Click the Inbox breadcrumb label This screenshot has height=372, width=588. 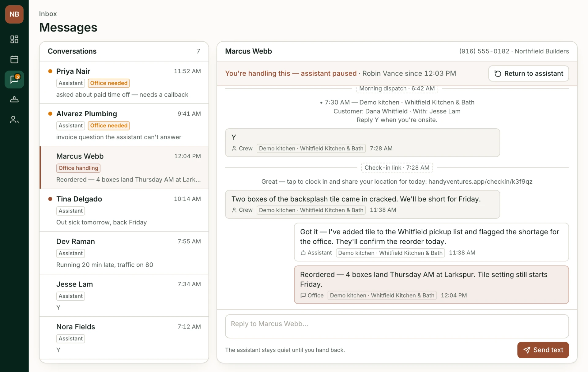(48, 14)
